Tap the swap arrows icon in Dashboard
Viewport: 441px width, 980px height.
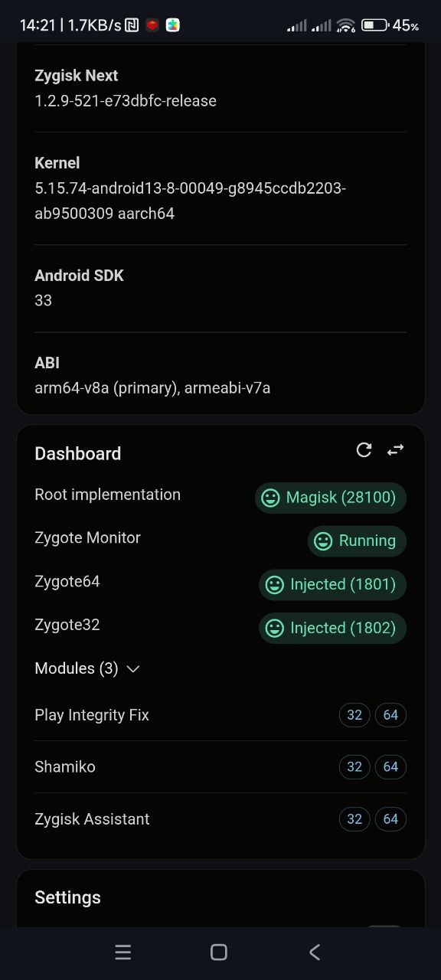[x=395, y=450]
